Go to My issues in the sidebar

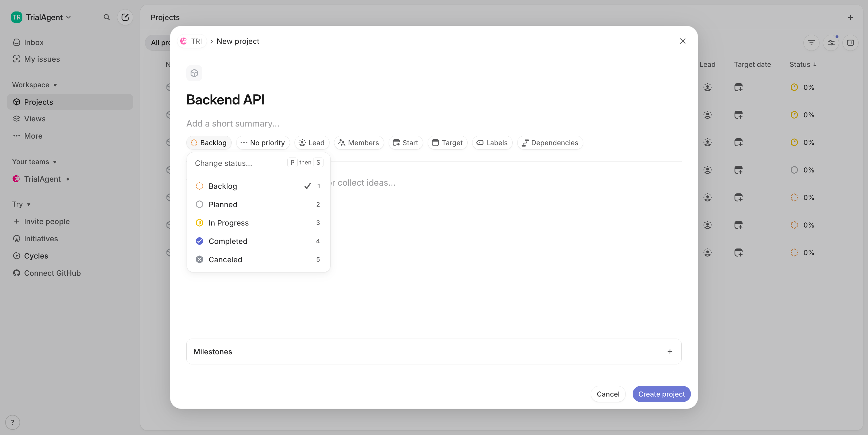[x=42, y=59]
